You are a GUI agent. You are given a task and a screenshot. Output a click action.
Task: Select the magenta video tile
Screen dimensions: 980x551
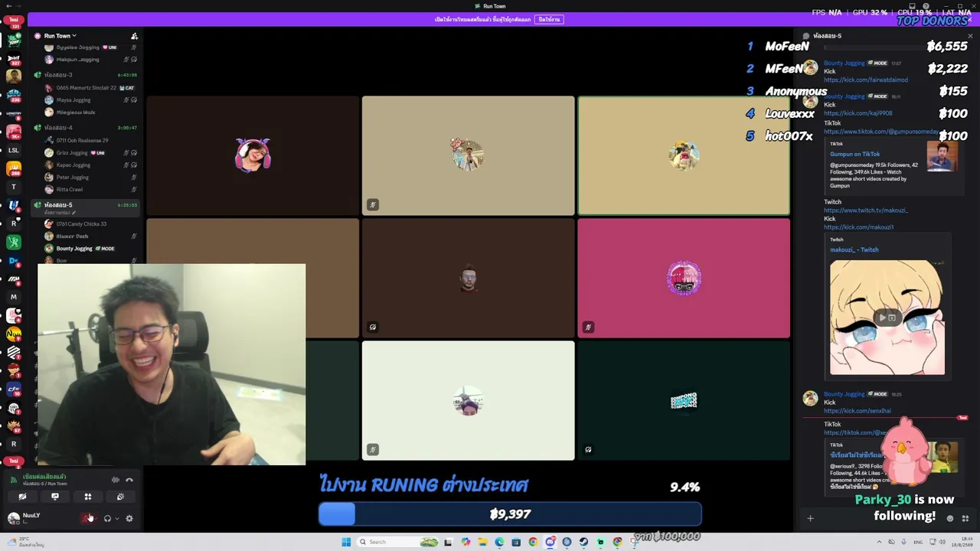coord(684,279)
